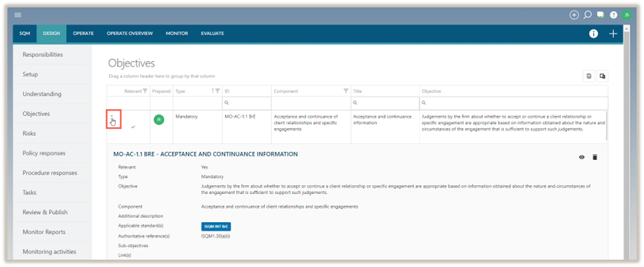
Task: Export objectives using the PDF export icon
Action: [589, 76]
